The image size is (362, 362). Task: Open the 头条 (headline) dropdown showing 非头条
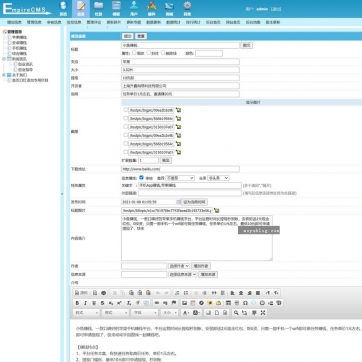218,178
